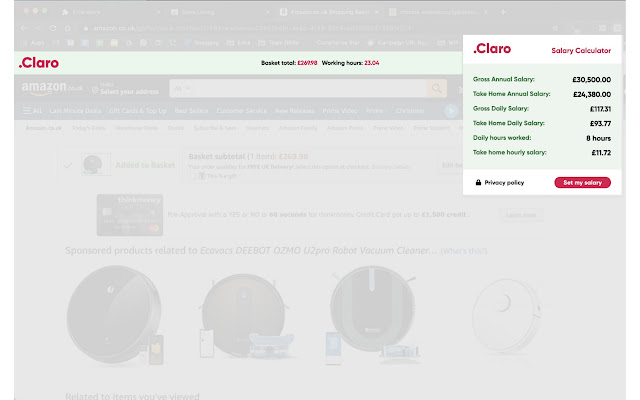This screenshot has width=640, height=400.
Task: Select the £11.72 take home hourly value
Action: coord(601,153)
